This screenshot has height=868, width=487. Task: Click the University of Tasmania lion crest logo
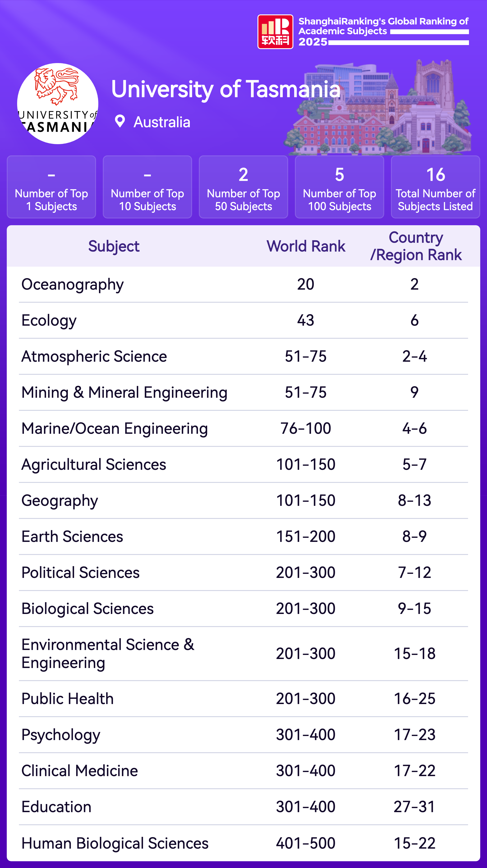[58, 103]
